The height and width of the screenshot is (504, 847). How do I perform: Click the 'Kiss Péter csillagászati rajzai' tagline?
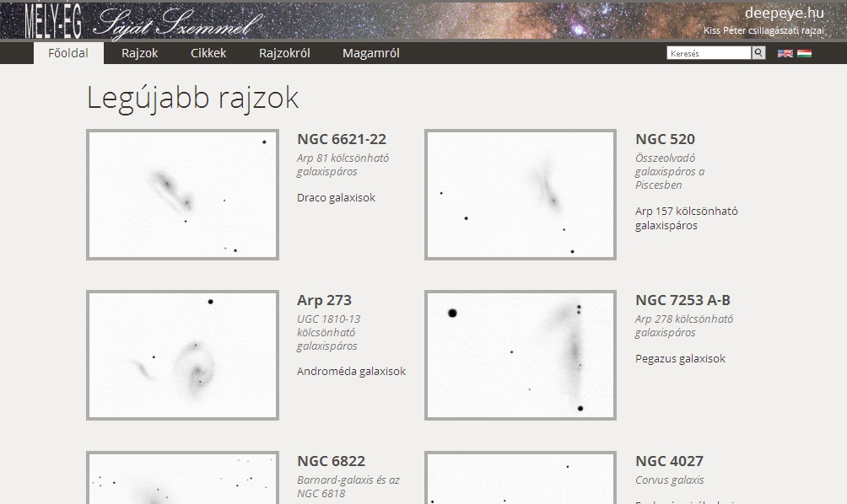click(763, 30)
